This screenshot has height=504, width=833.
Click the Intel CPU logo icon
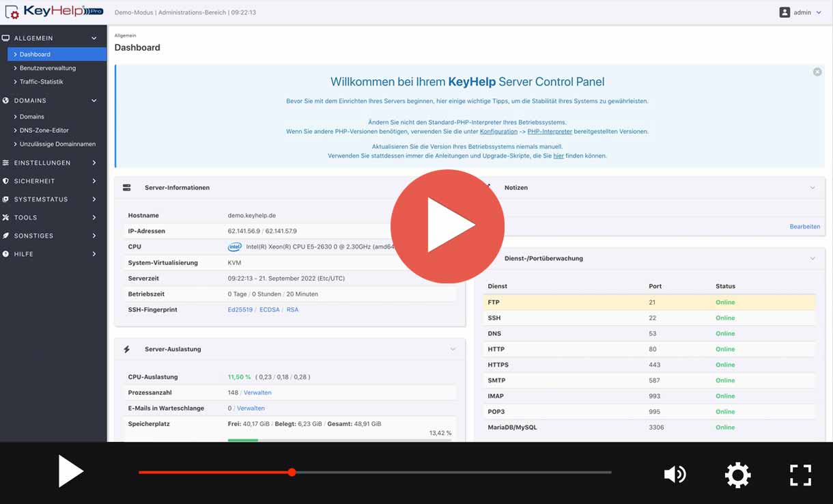coord(235,247)
